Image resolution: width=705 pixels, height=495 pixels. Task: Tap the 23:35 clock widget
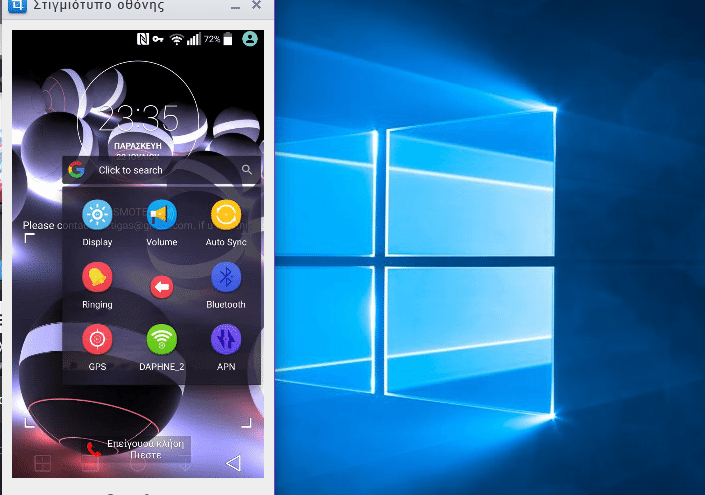click(138, 118)
